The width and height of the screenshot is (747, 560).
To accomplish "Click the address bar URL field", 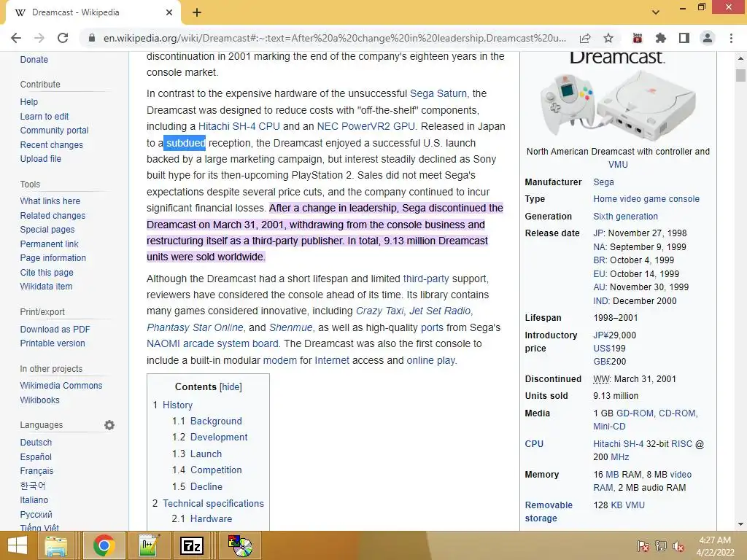I will point(334,38).
